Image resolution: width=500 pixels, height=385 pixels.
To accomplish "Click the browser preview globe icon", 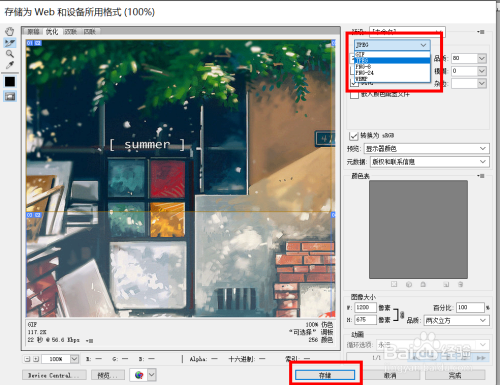I will (x=139, y=375).
